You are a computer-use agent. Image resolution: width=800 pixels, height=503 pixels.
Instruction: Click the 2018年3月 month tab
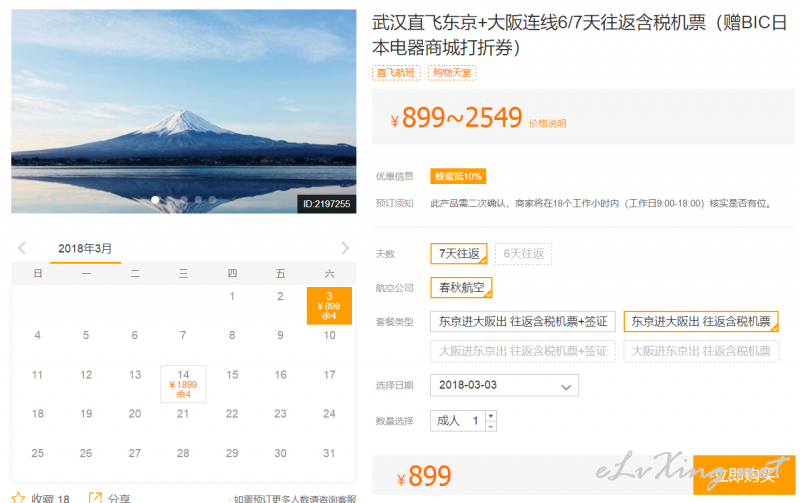(x=85, y=249)
